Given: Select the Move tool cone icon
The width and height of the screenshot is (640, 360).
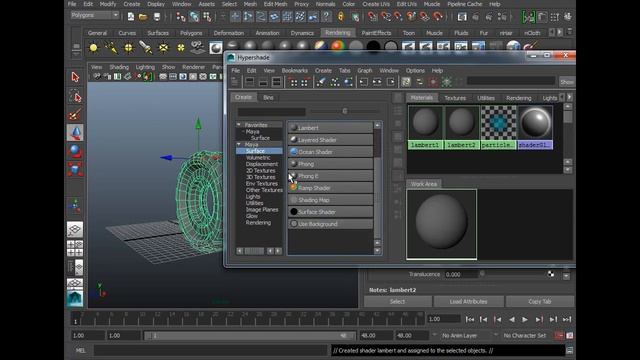Looking at the screenshot, I should pos(75,133).
